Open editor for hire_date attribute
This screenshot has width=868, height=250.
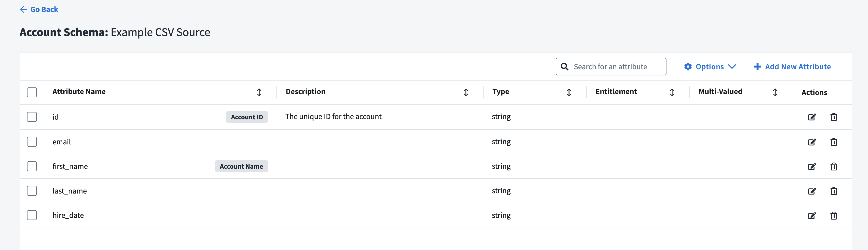[x=812, y=216]
